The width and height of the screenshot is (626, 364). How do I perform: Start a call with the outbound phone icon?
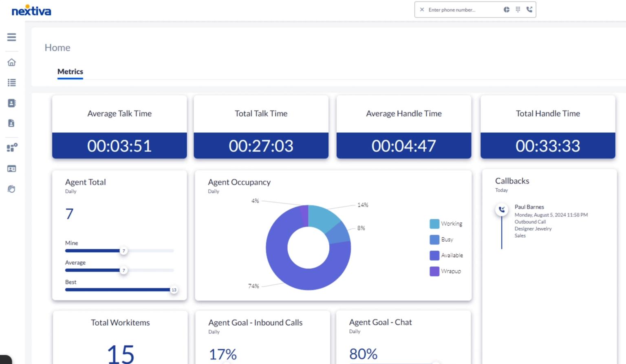click(529, 9)
